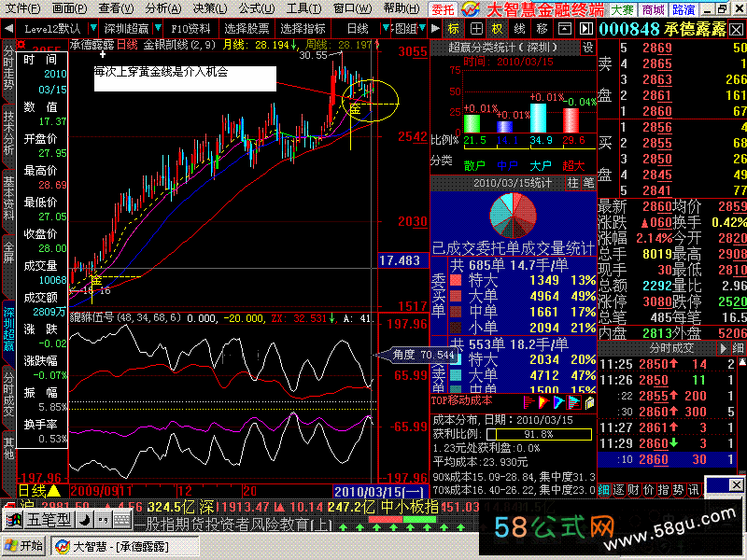Toggle the 移 move button
The image size is (747, 560).
pyautogui.click(x=542, y=29)
